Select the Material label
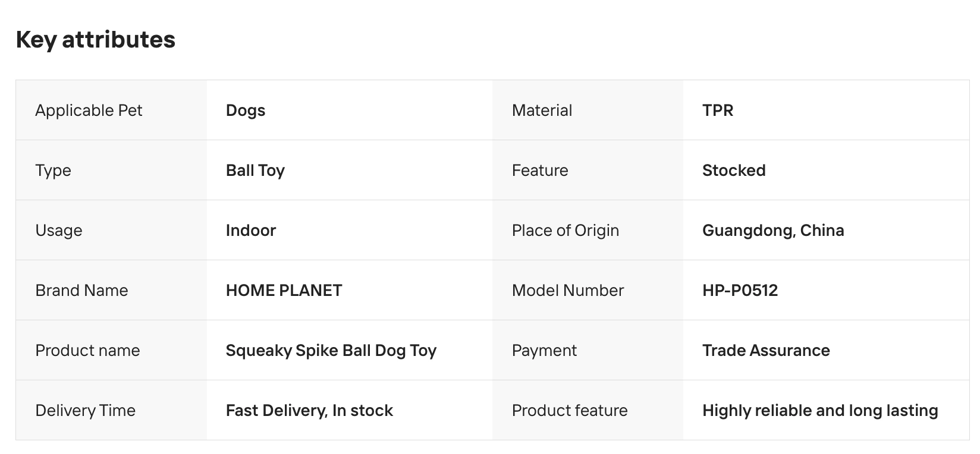980x454 pixels. tap(542, 111)
